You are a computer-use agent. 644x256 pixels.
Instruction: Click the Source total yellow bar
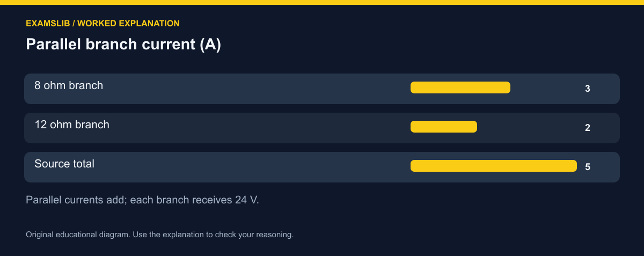[x=493, y=166]
